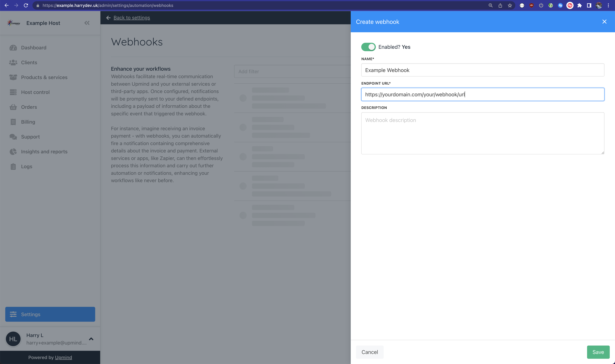Image resolution: width=615 pixels, height=364 pixels.
Task: Click the Clients people icon
Action: [13, 63]
